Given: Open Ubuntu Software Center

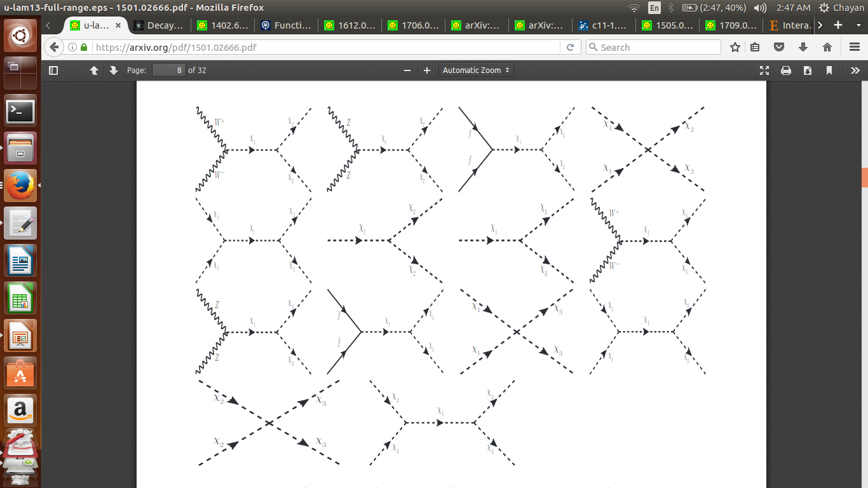Looking at the screenshot, I should (20, 373).
